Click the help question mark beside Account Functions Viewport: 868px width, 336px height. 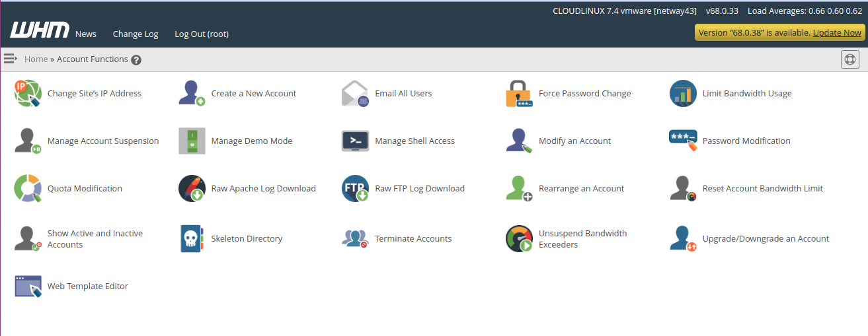(x=136, y=60)
